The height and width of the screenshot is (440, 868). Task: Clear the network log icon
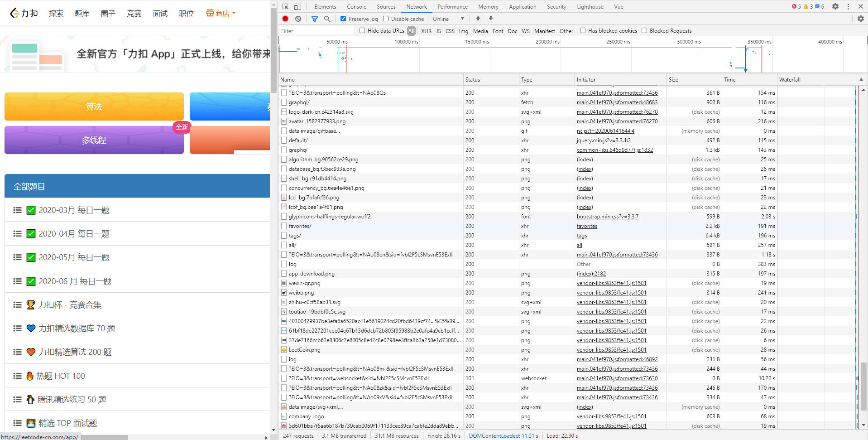tap(298, 19)
